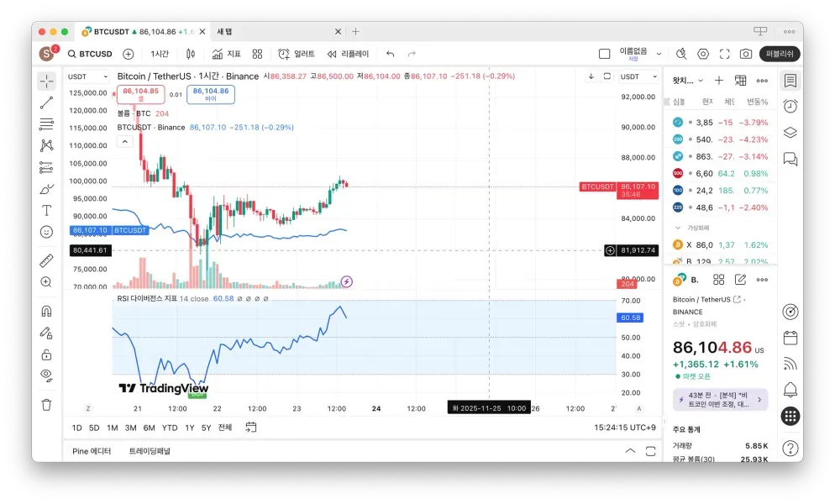
Task: Select the 1M time range
Action: (x=112, y=428)
